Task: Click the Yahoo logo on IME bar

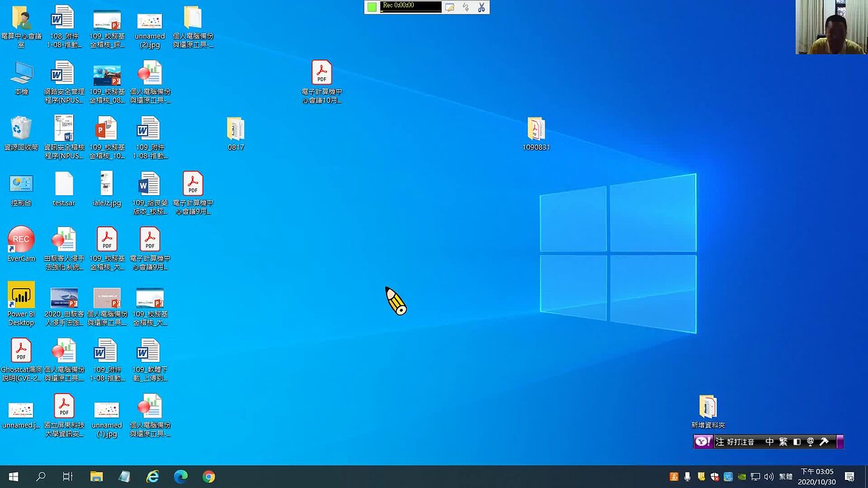Action: 703,442
